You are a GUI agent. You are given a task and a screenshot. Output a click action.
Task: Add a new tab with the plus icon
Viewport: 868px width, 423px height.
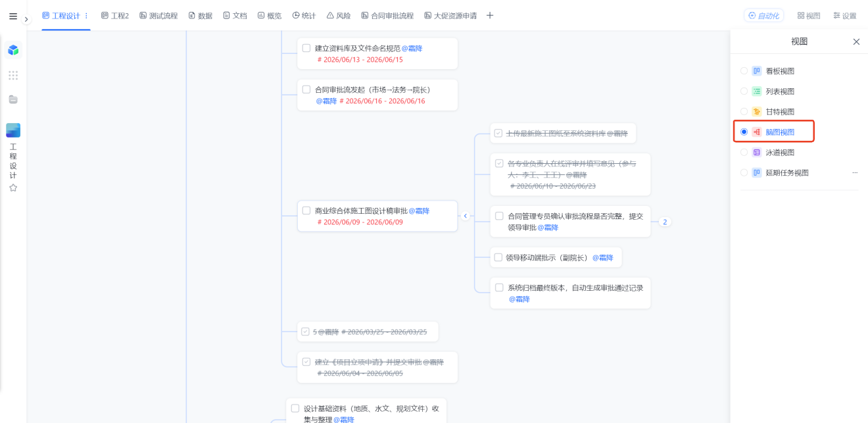pyautogui.click(x=490, y=16)
